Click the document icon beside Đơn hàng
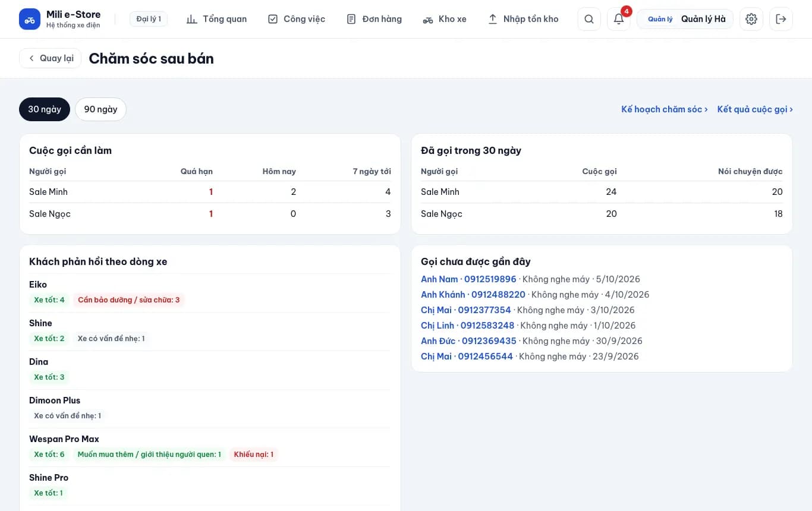The image size is (812, 511). [x=351, y=19]
